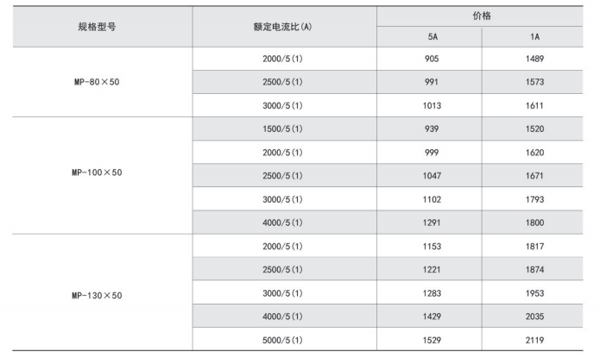
Task: Select the 额定电流比(A) column header
Action: click(x=284, y=27)
